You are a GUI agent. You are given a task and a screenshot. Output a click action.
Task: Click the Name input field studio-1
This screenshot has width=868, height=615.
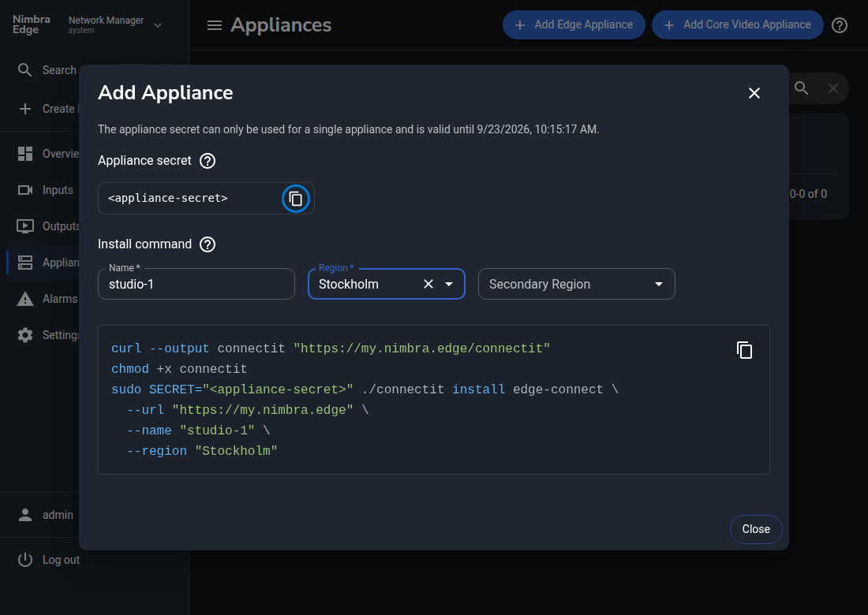(196, 285)
